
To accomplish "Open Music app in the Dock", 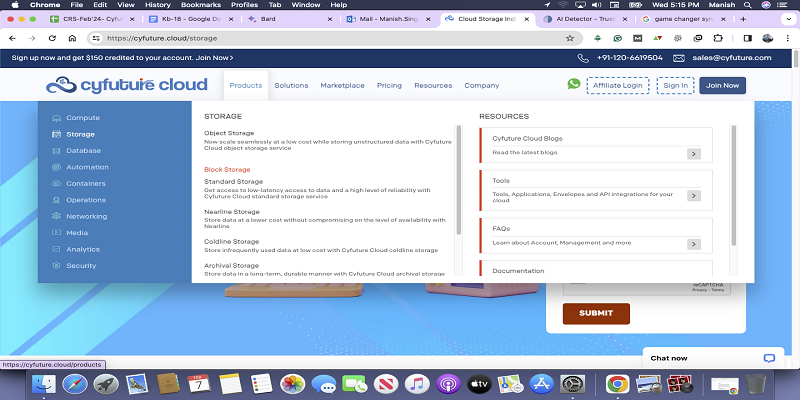I will pos(417,384).
